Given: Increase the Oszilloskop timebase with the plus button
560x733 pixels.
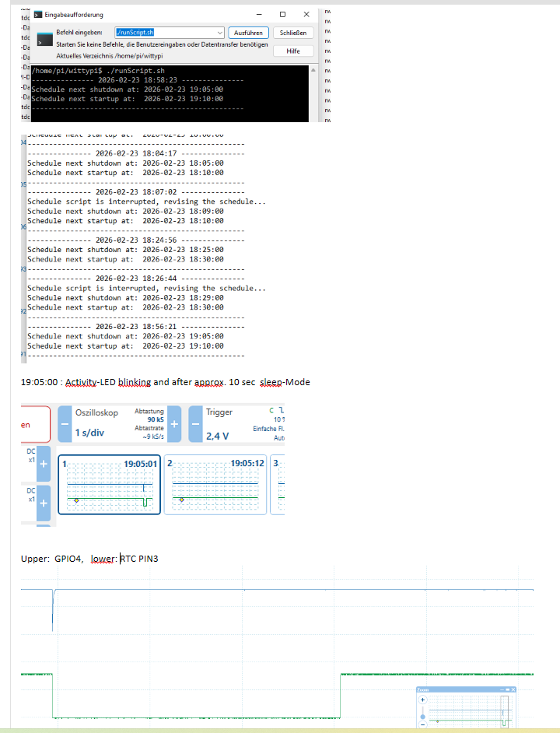Looking at the screenshot, I should [174, 424].
